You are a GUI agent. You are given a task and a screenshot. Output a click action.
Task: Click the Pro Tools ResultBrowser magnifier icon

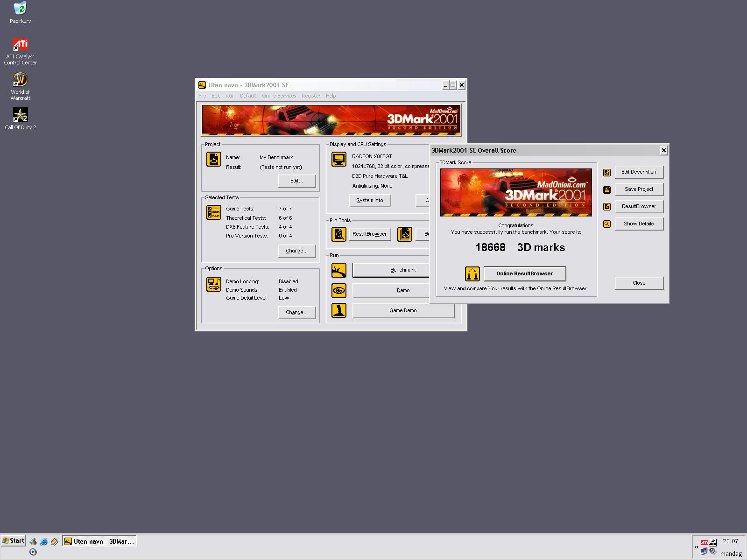pos(339,234)
